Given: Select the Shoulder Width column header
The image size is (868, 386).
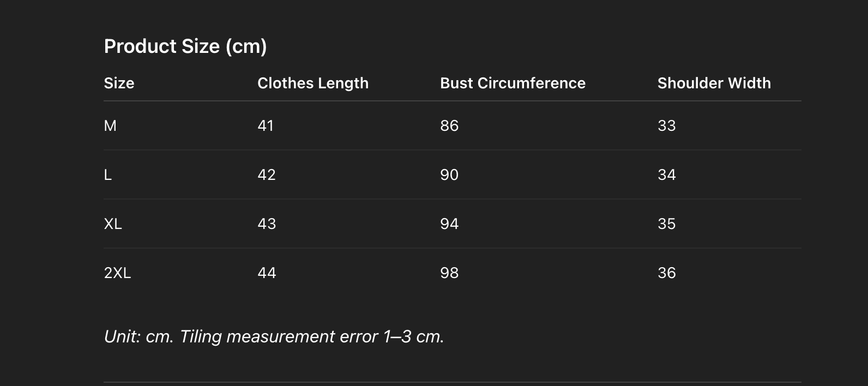Looking at the screenshot, I should coord(714,83).
